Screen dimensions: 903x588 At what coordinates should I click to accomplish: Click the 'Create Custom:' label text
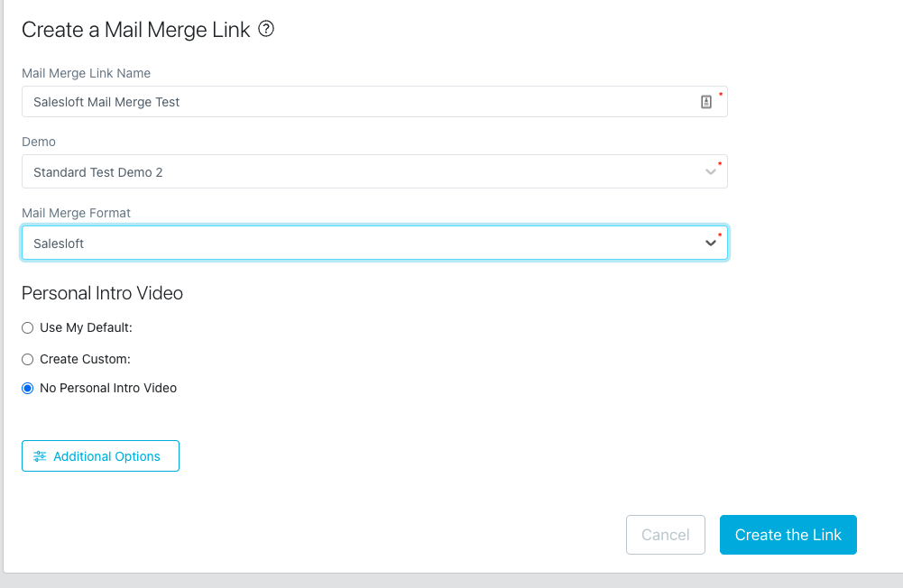coord(85,359)
